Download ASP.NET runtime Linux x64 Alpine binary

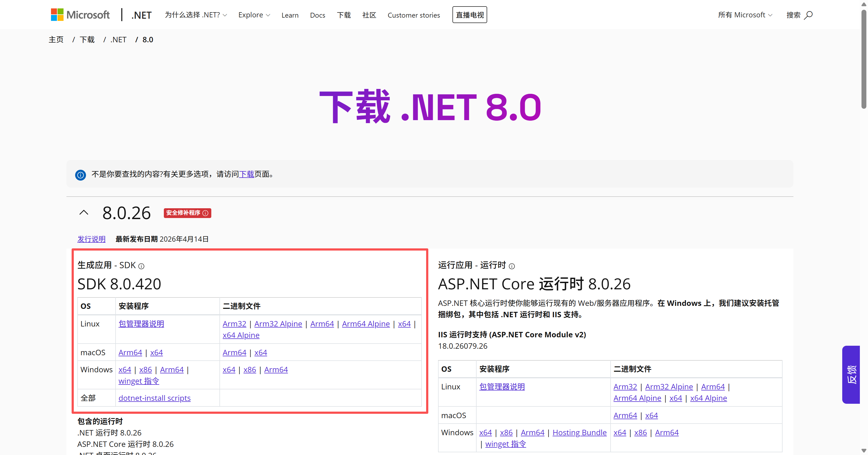[708, 398]
